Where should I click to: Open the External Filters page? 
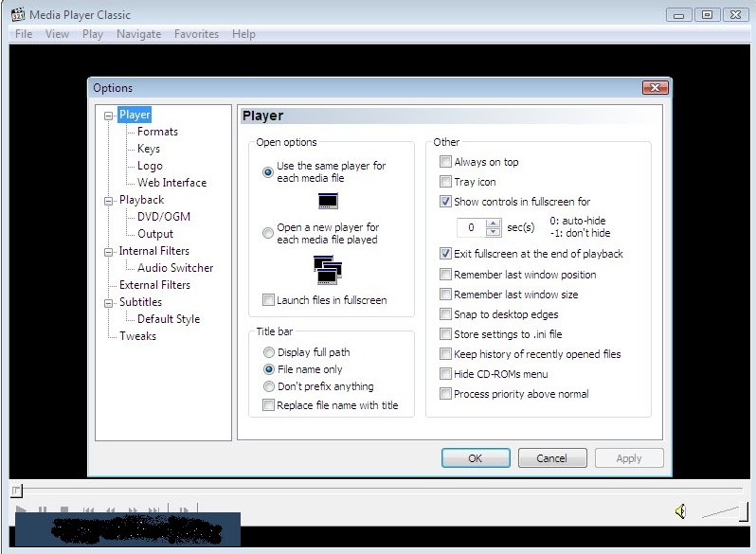click(x=154, y=285)
